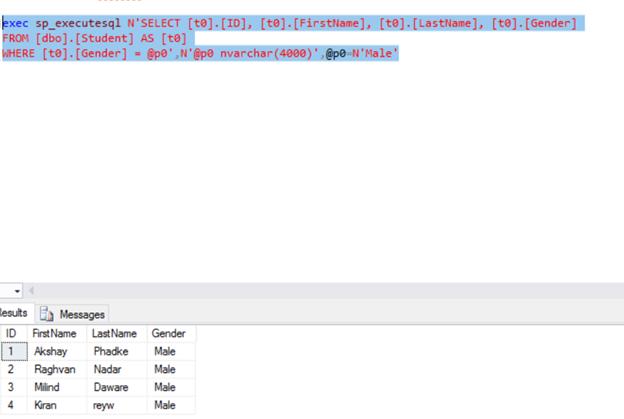Select the cell with ID 1
Viewport: 624px width, 419px height.
tap(14, 351)
